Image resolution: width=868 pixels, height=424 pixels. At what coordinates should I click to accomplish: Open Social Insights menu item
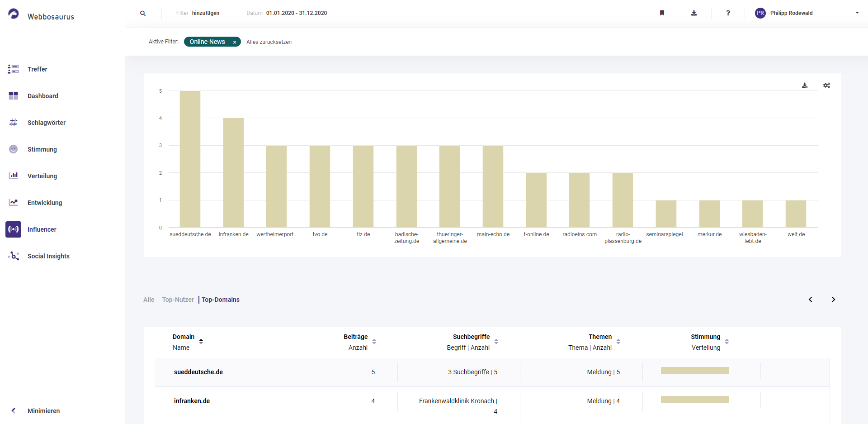[48, 256]
